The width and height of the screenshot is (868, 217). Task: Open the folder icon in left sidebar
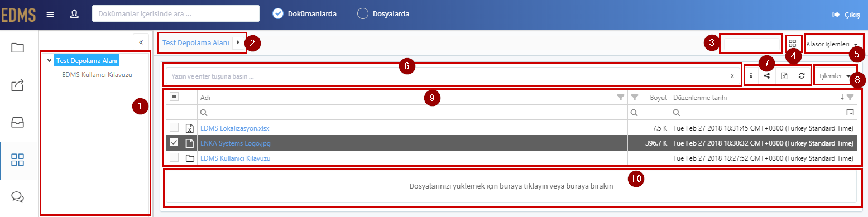coord(18,47)
